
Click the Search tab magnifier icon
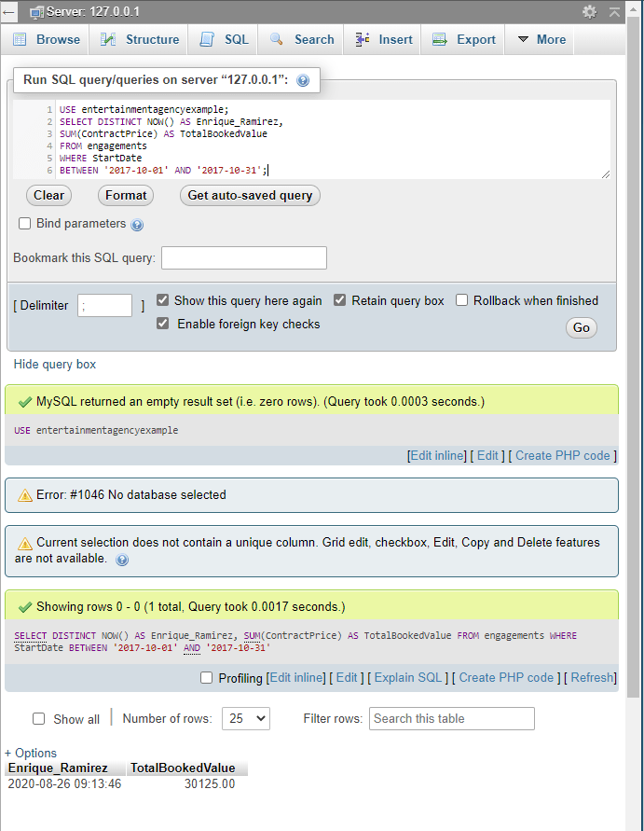277,39
